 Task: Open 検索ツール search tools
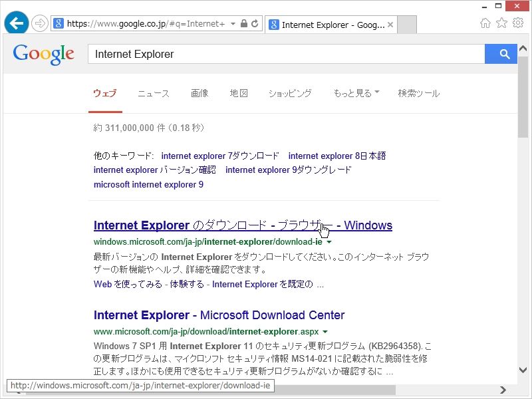click(419, 93)
